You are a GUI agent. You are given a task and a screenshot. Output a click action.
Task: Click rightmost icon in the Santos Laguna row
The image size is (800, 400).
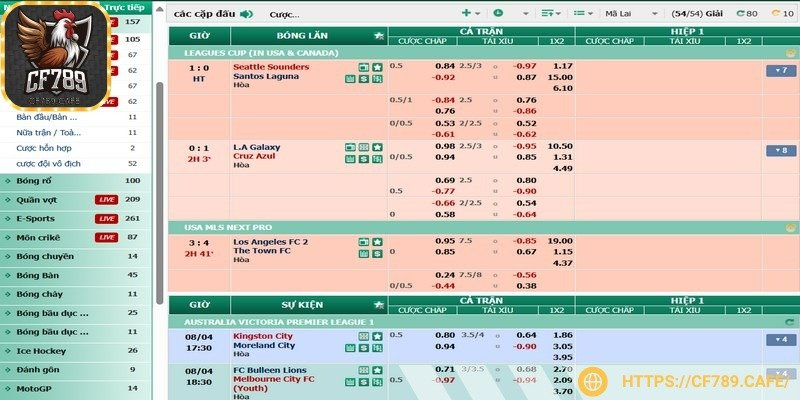pyautogui.click(x=377, y=79)
